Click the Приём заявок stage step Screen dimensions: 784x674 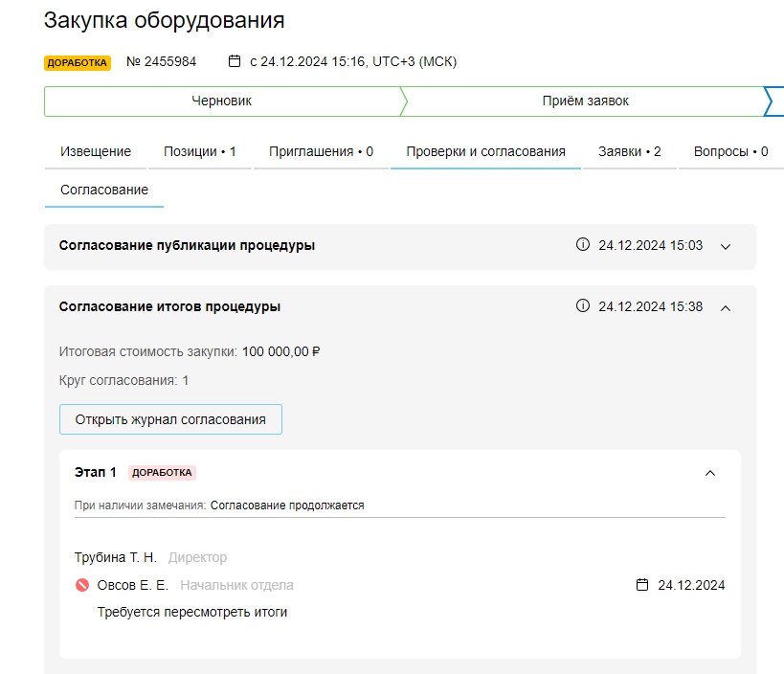click(585, 101)
